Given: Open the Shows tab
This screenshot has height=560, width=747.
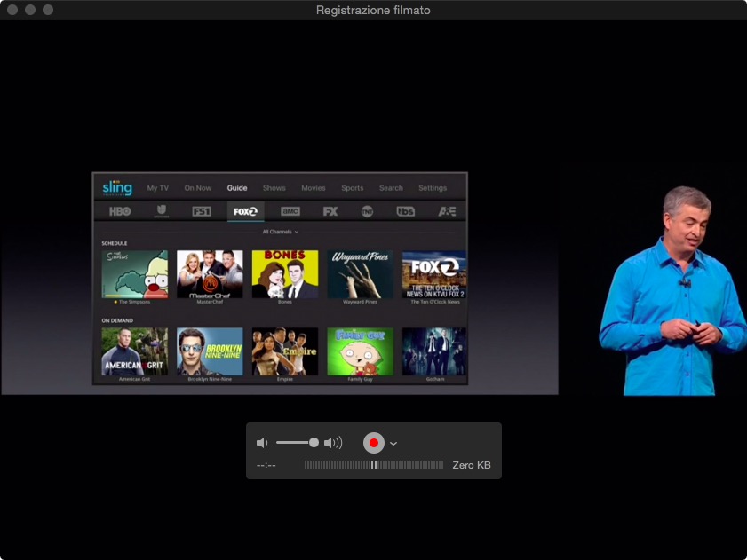Looking at the screenshot, I should tap(274, 188).
